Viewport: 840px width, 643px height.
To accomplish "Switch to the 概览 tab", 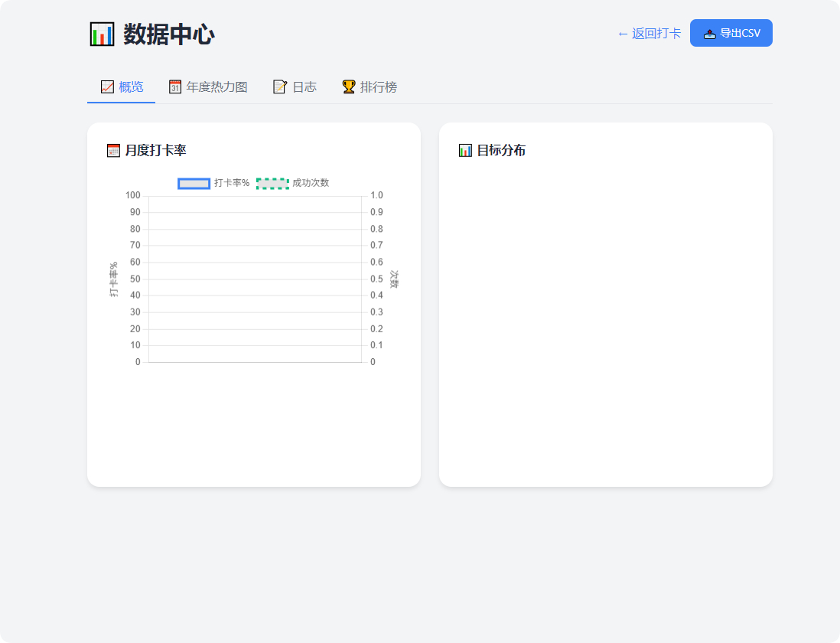I will (122, 86).
